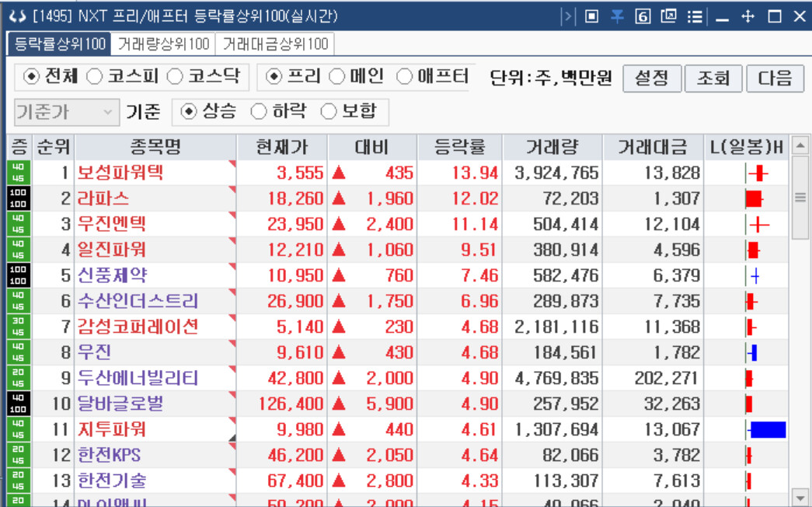Click the 조회 button
Image resolution: width=812 pixels, height=507 pixels.
713,79
